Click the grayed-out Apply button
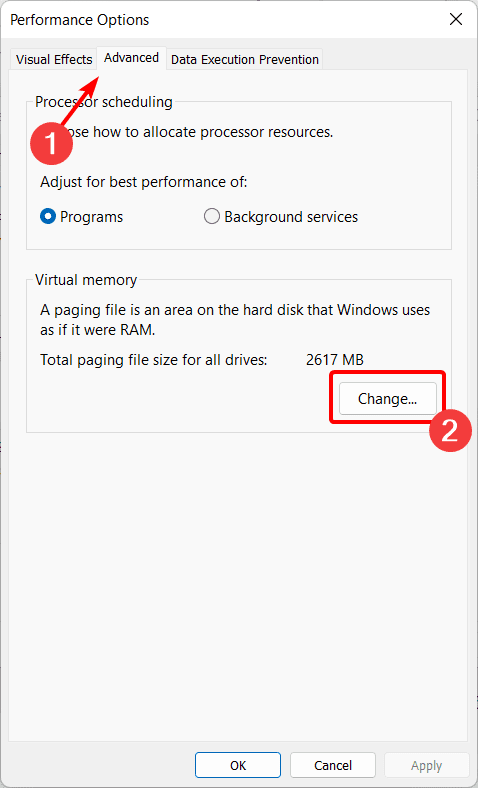Screen dimensions: 478x788 pos(427,765)
